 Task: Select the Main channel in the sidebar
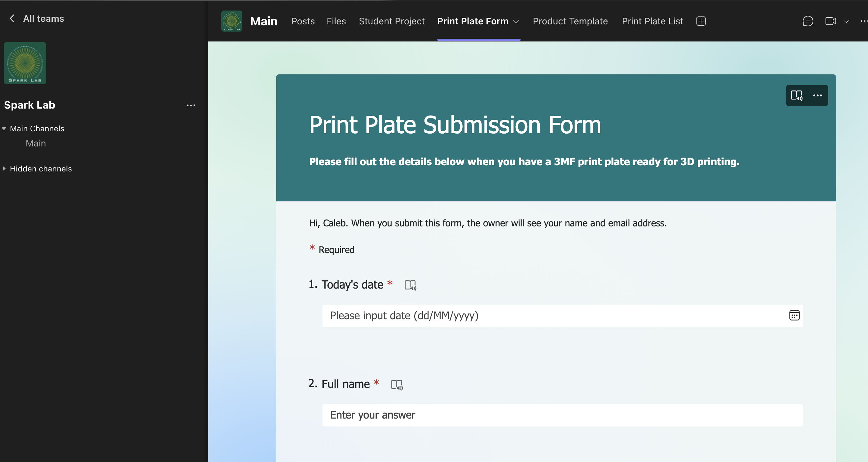(36, 143)
